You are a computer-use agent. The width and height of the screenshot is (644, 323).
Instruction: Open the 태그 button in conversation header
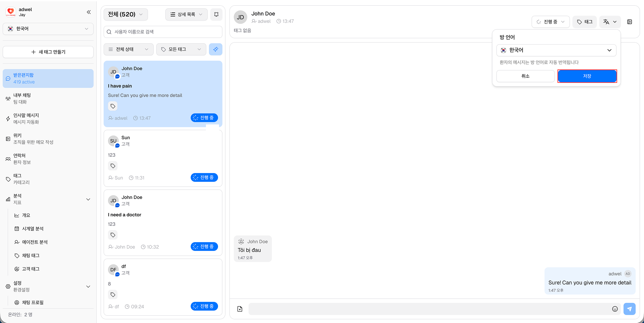[x=584, y=21]
